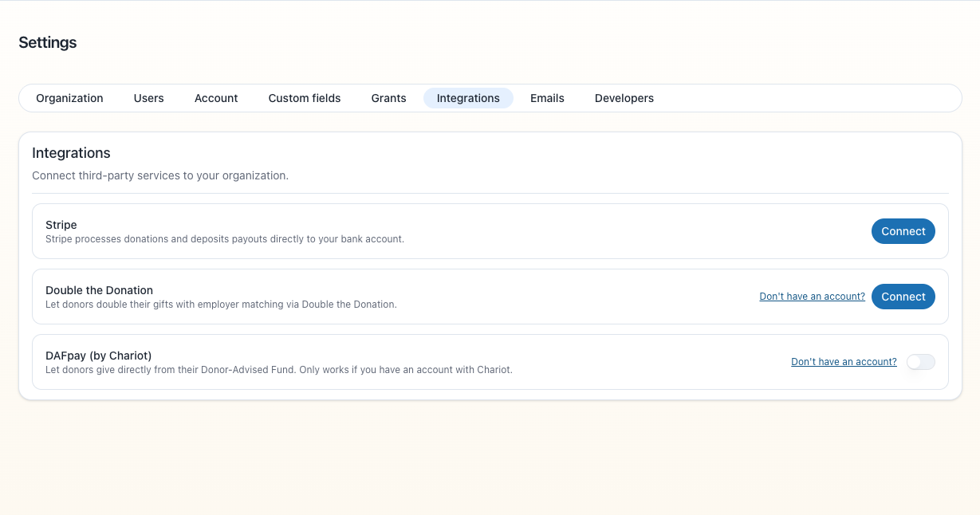Open the Custom fields tab
The height and width of the screenshot is (515, 980).
[305, 98]
